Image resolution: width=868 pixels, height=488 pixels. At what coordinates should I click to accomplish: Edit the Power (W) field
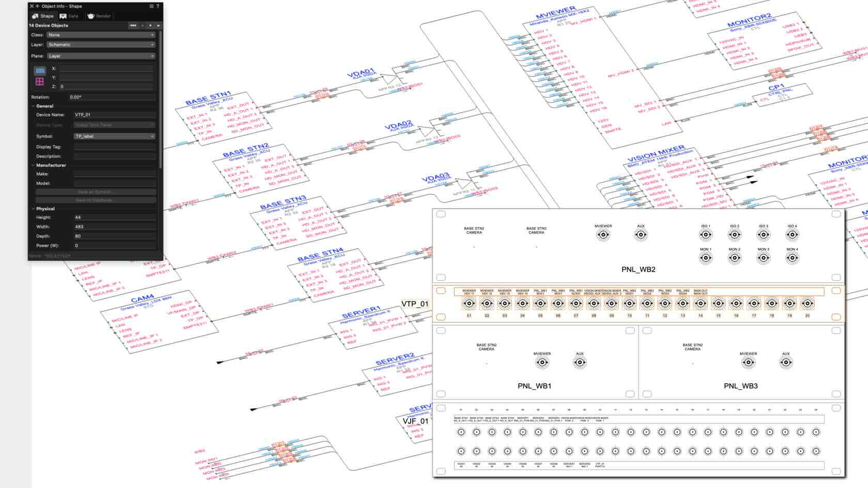click(114, 246)
